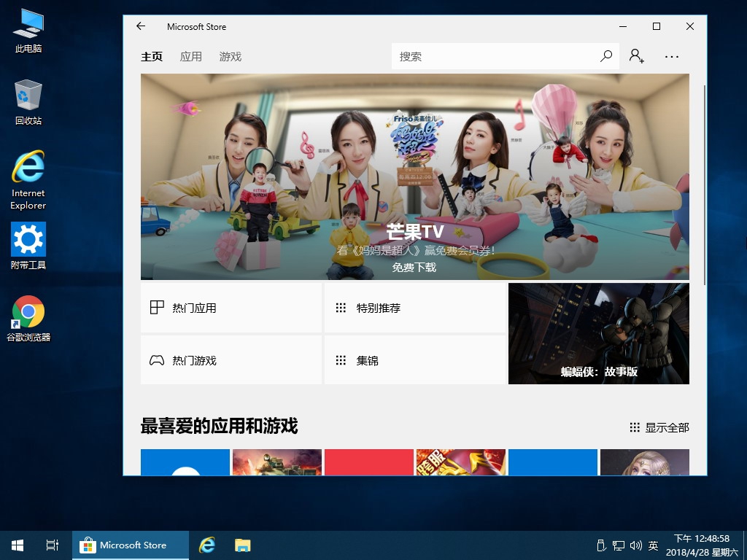The image size is (747, 560).
Task: Open the fantasy princess game thumbnail
Action: pos(645,462)
